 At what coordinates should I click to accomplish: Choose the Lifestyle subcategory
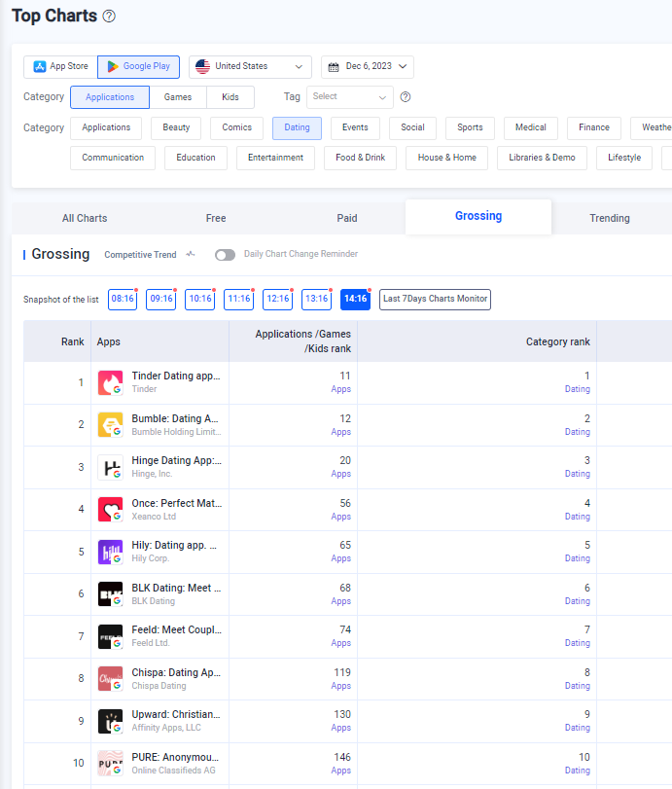pos(624,158)
